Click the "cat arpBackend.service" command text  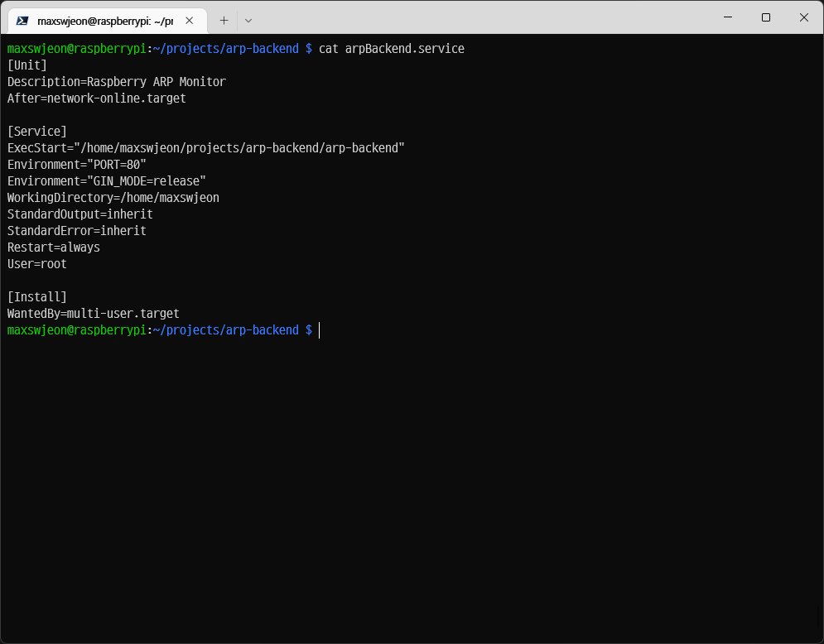(x=391, y=49)
